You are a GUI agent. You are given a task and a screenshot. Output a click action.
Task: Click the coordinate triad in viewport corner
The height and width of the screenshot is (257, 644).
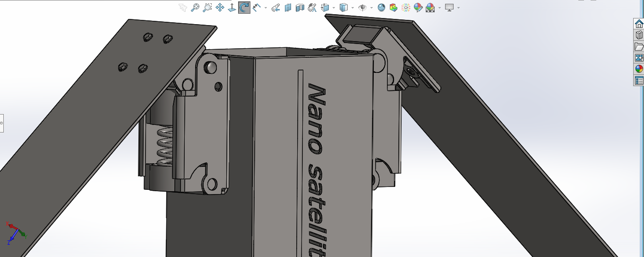pyautogui.click(x=16, y=232)
